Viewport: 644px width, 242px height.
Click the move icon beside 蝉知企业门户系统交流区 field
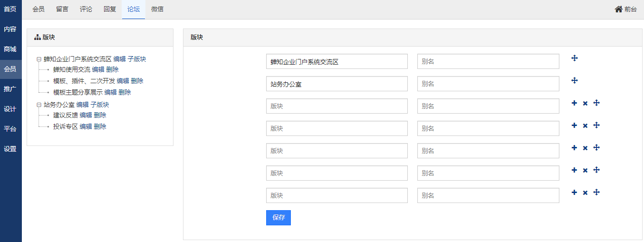coord(574,58)
